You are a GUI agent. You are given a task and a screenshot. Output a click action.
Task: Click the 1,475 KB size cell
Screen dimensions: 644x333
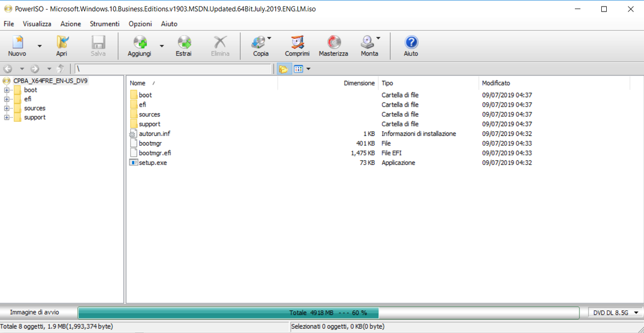pyautogui.click(x=363, y=153)
